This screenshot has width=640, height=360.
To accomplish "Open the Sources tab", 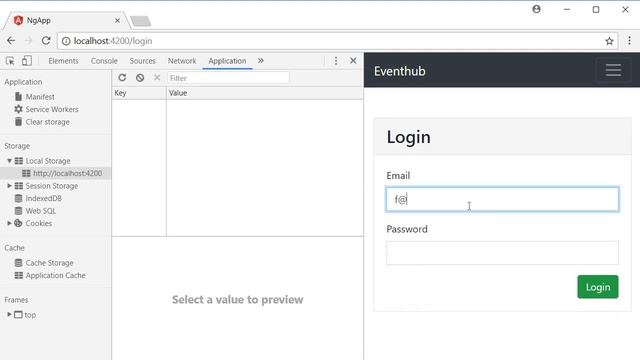I will point(142,61).
